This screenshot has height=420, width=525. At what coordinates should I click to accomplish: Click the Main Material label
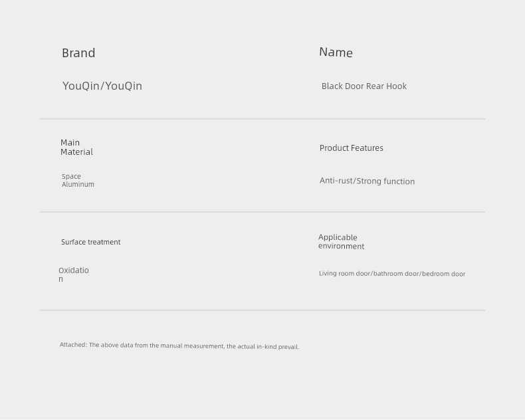point(76,147)
